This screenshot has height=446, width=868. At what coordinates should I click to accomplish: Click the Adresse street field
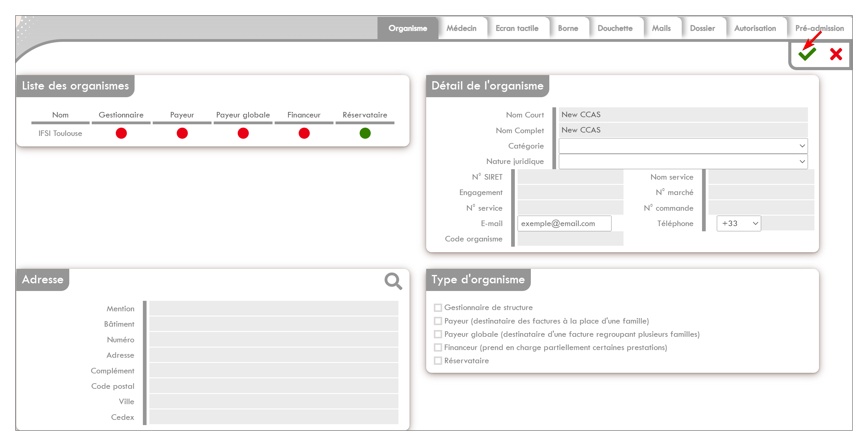pyautogui.click(x=274, y=355)
